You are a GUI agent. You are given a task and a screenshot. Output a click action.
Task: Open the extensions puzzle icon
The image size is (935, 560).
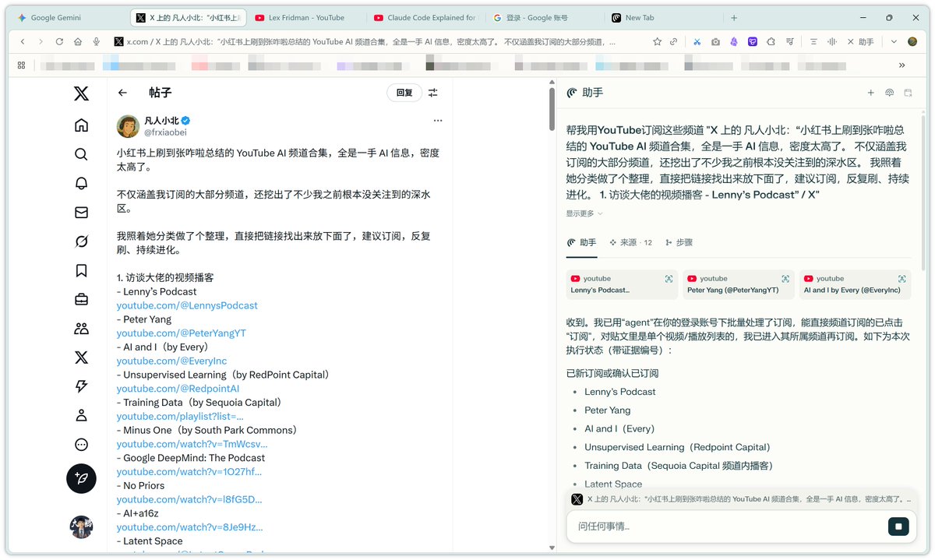tap(771, 41)
